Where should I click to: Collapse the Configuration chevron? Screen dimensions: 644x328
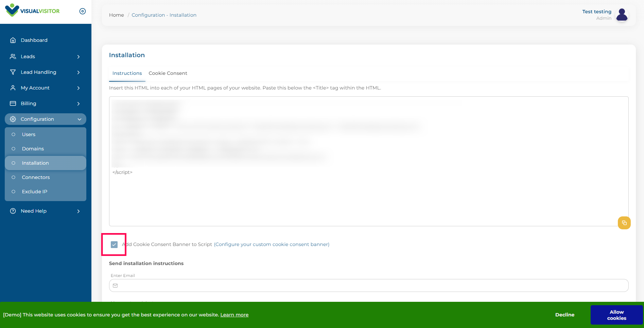[80, 119]
